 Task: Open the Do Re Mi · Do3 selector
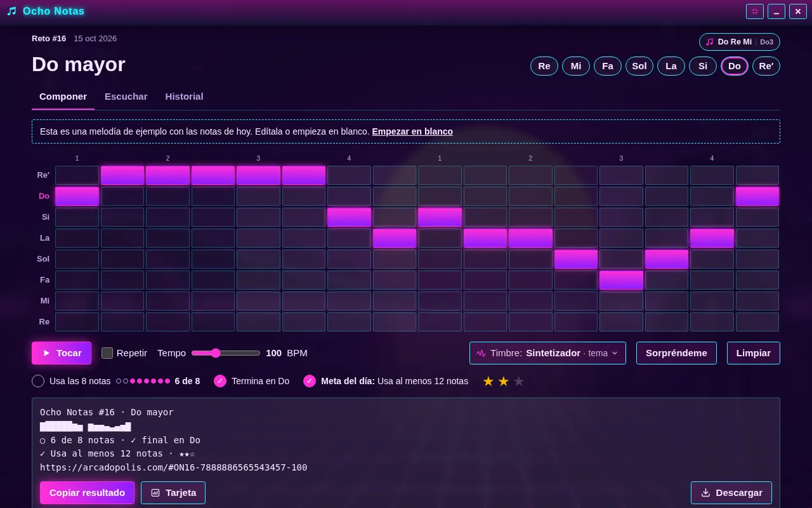click(740, 42)
